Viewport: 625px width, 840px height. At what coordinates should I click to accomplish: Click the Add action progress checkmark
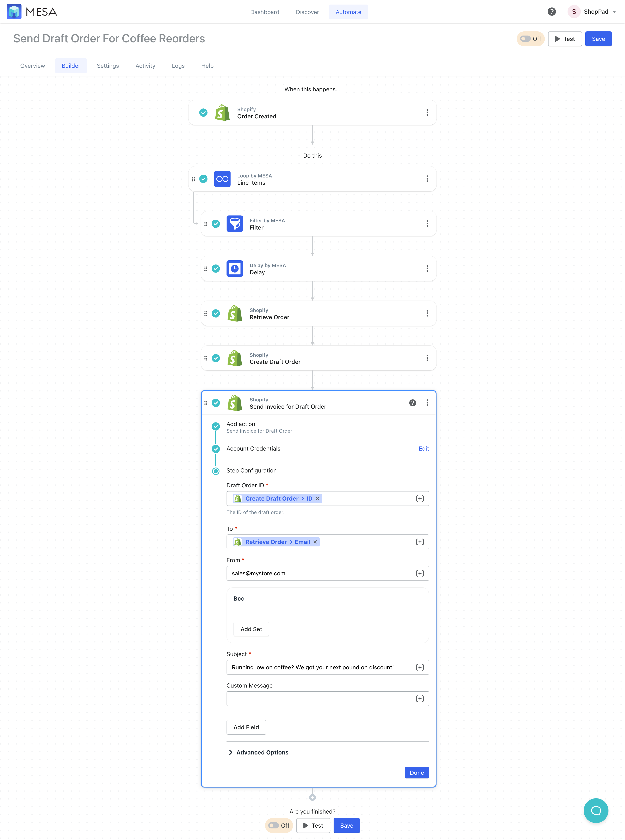[x=216, y=426]
